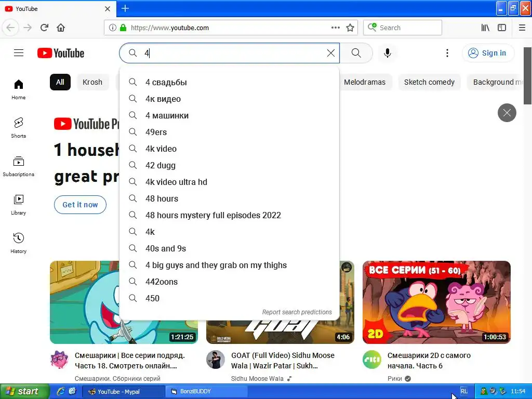Image resolution: width=532 pixels, height=399 pixels.
Task: Open History in the sidebar
Action: click(x=18, y=243)
